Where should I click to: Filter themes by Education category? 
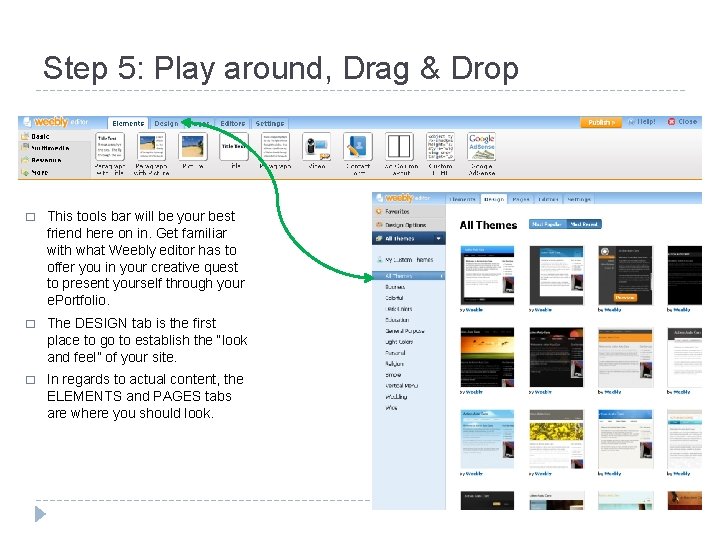click(x=397, y=320)
